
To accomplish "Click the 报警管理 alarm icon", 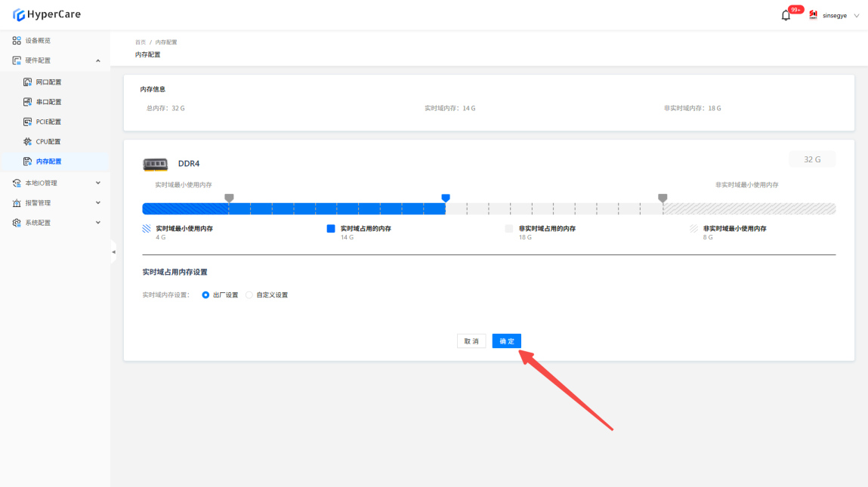I will [x=17, y=203].
